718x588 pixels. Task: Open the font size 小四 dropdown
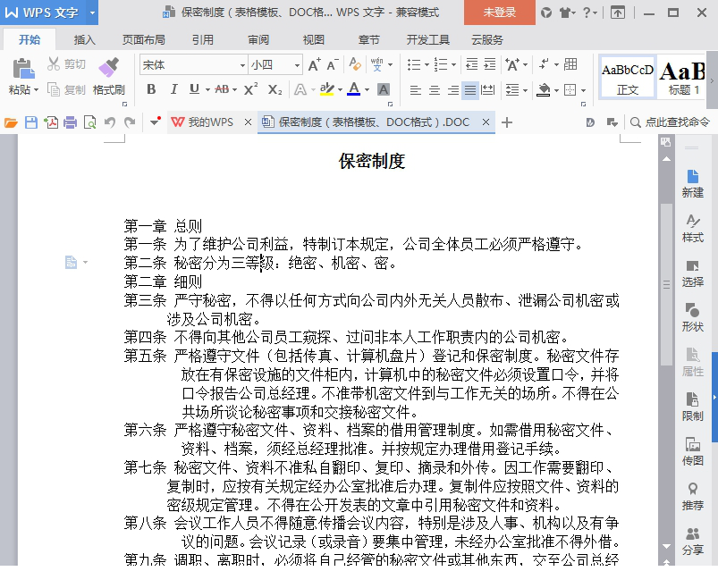pos(297,65)
